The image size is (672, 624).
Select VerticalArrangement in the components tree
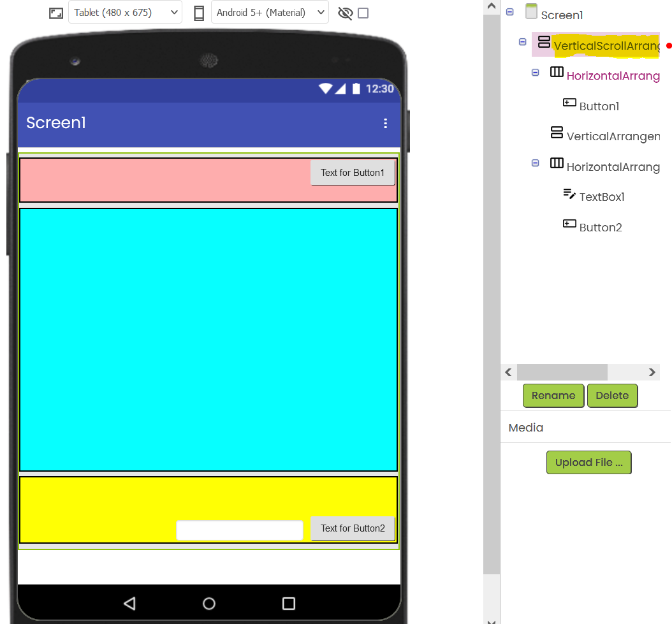(x=613, y=136)
